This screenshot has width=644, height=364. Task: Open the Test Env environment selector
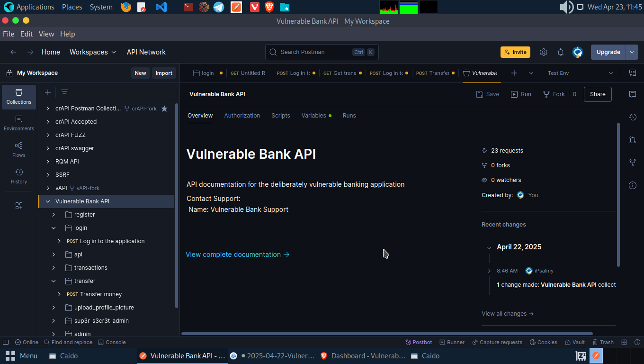click(x=580, y=73)
